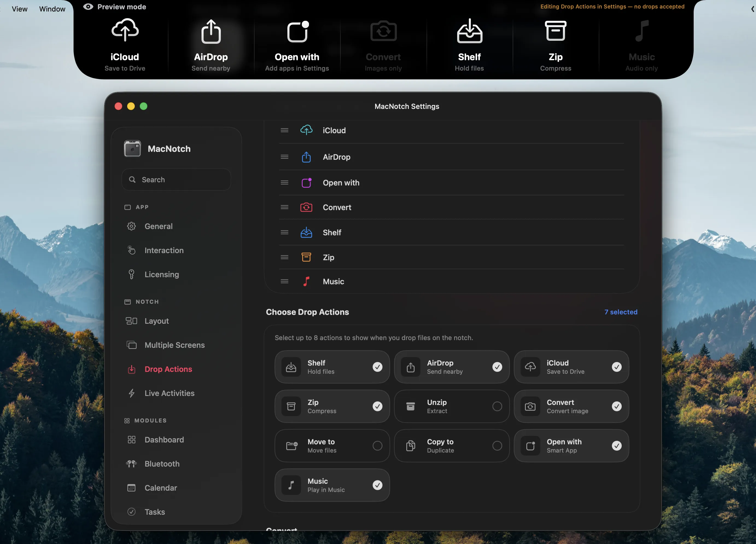
Task: Click the drag handle beside the Music row
Action: tap(284, 282)
